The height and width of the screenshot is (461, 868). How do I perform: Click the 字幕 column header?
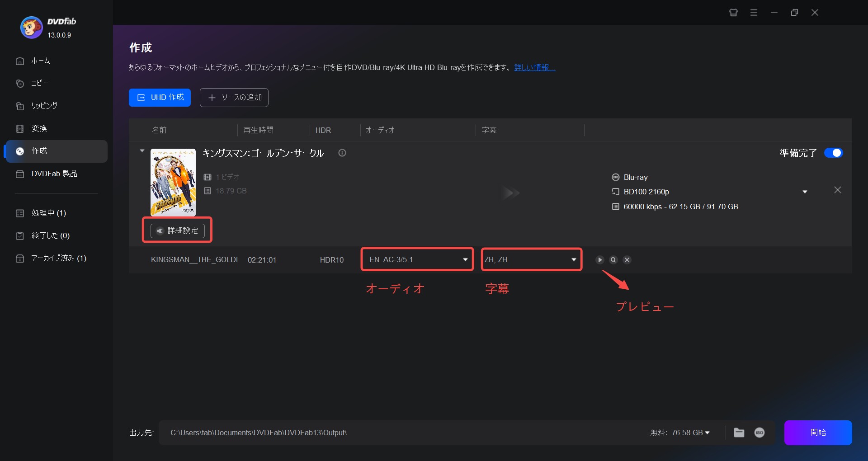point(489,130)
